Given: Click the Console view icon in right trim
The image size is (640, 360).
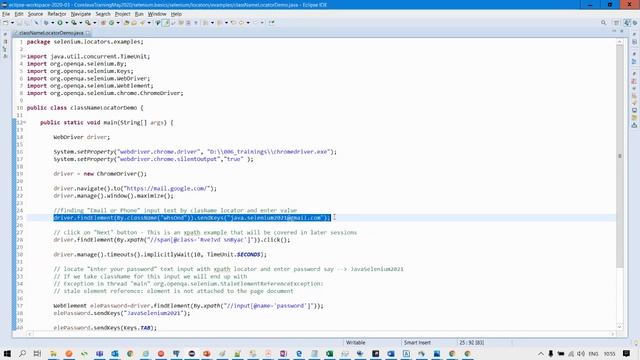Looking at the screenshot, I should [x=634, y=110].
